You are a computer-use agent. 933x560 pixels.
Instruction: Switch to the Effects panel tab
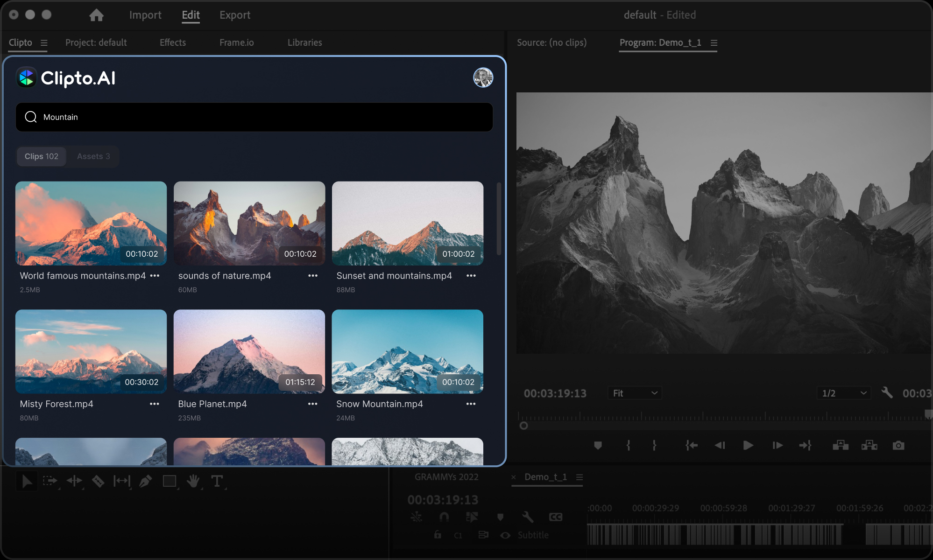pyautogui.click(x=172, y=42)
